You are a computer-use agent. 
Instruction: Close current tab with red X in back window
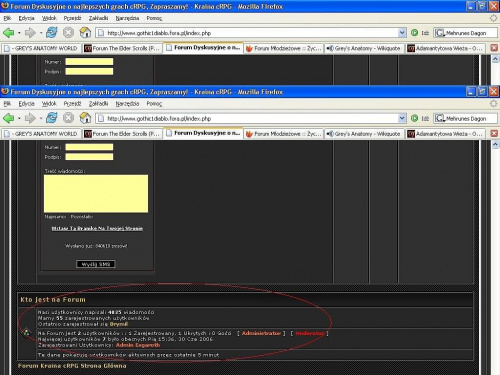(x=494, y=48)
